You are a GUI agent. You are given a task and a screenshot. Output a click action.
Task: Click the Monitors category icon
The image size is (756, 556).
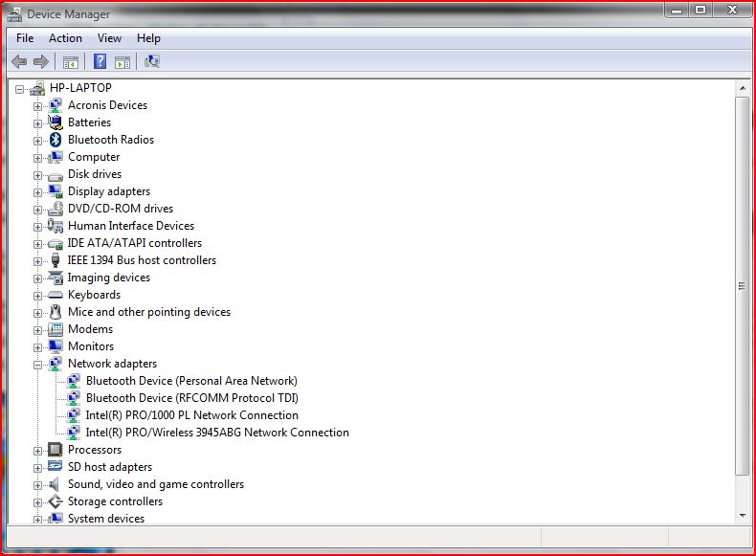coord(56,346)
